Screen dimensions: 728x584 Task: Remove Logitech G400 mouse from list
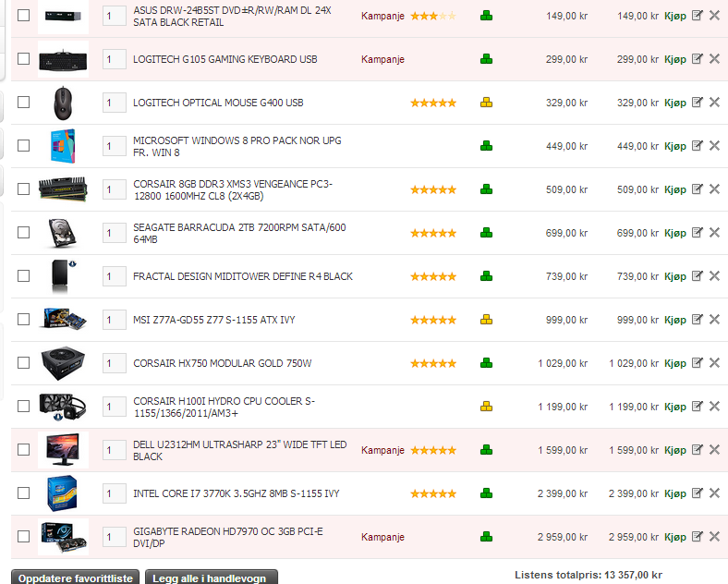pyautogui.click(x=714, y=103)
